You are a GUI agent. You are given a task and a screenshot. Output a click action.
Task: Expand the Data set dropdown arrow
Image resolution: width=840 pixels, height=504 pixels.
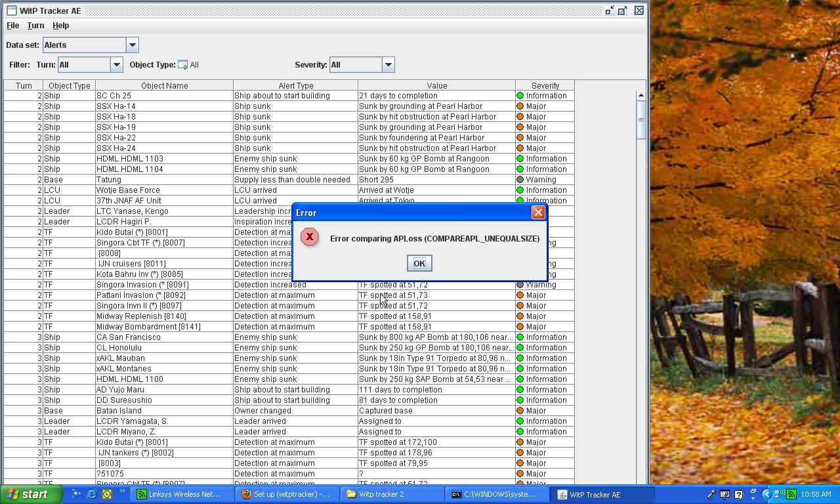click(x=132, y=45)
